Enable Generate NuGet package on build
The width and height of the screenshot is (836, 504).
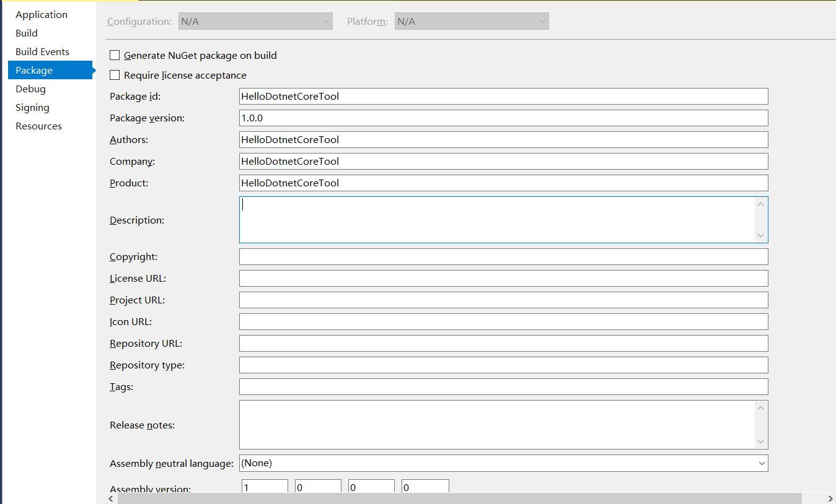click(115, 56)
